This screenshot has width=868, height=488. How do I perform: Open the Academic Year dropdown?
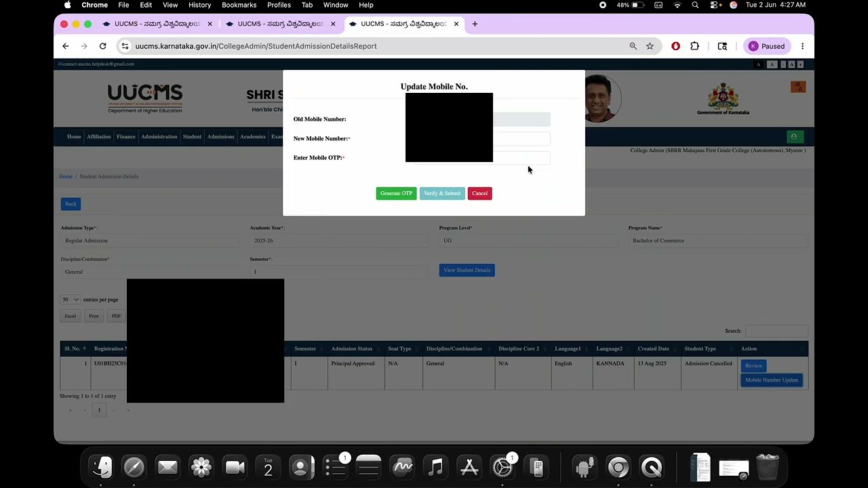pos(339,241)
